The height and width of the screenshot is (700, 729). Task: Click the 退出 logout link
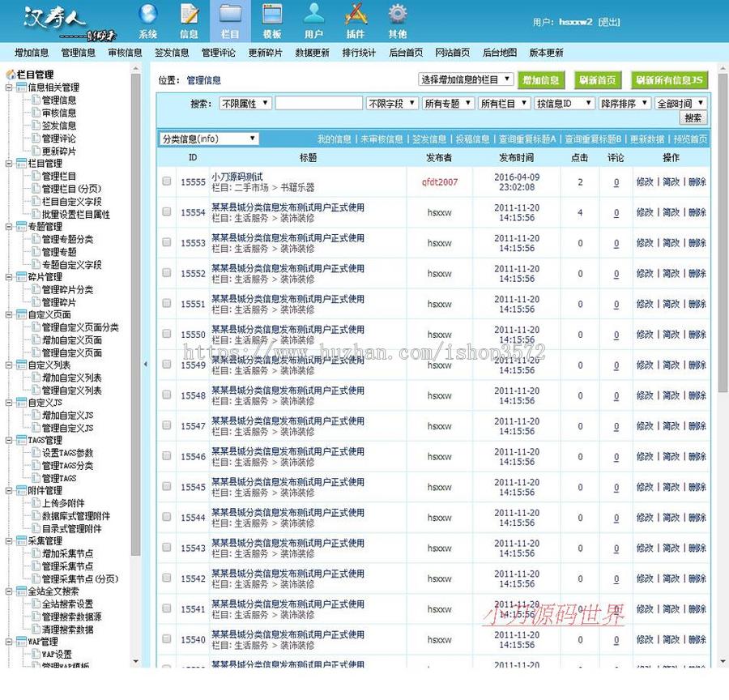tap(609, 22)
